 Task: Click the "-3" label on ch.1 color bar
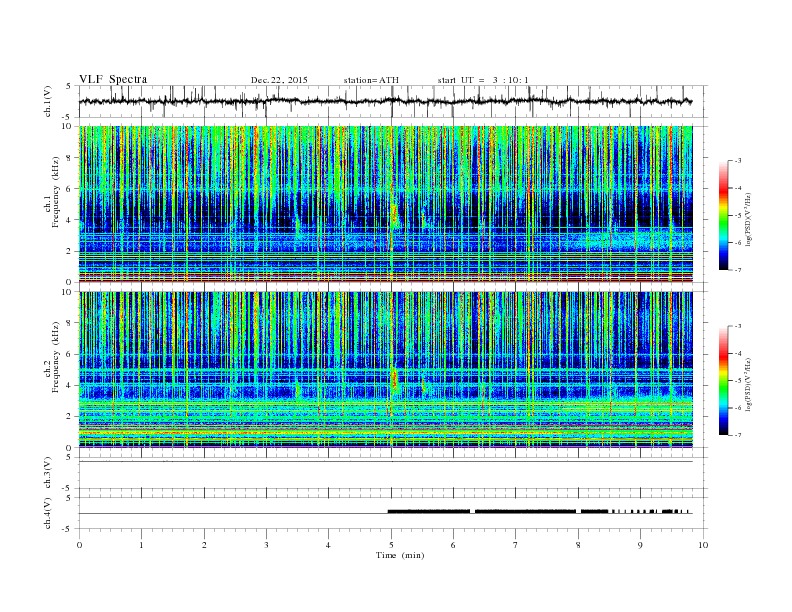click(x=738, y=161)
